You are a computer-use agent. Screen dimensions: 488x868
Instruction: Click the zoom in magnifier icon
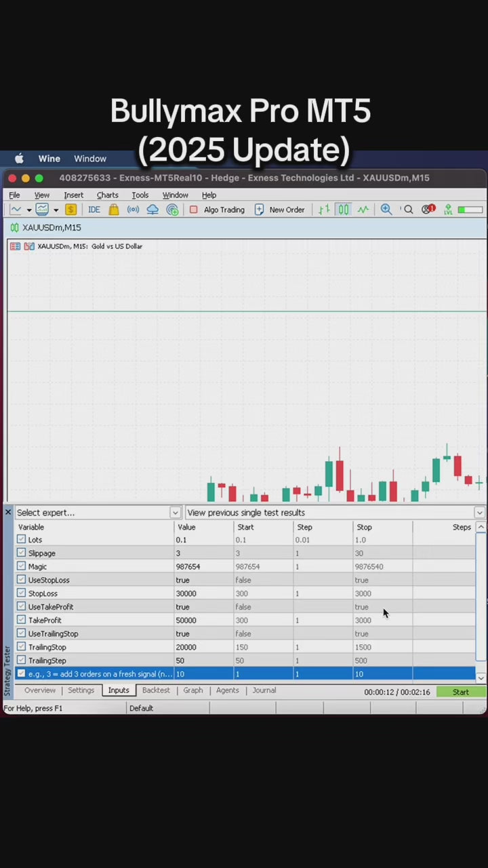[x=386, y=210]
